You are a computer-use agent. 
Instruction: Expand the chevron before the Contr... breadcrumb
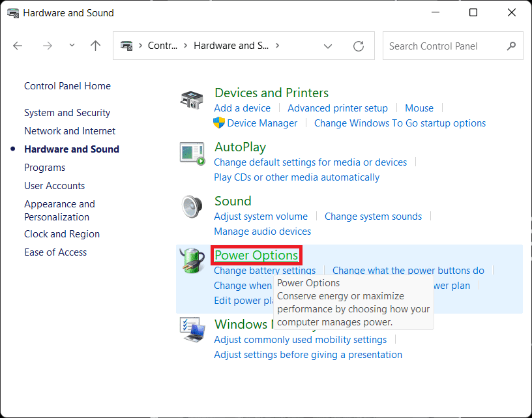coord(140,46)
